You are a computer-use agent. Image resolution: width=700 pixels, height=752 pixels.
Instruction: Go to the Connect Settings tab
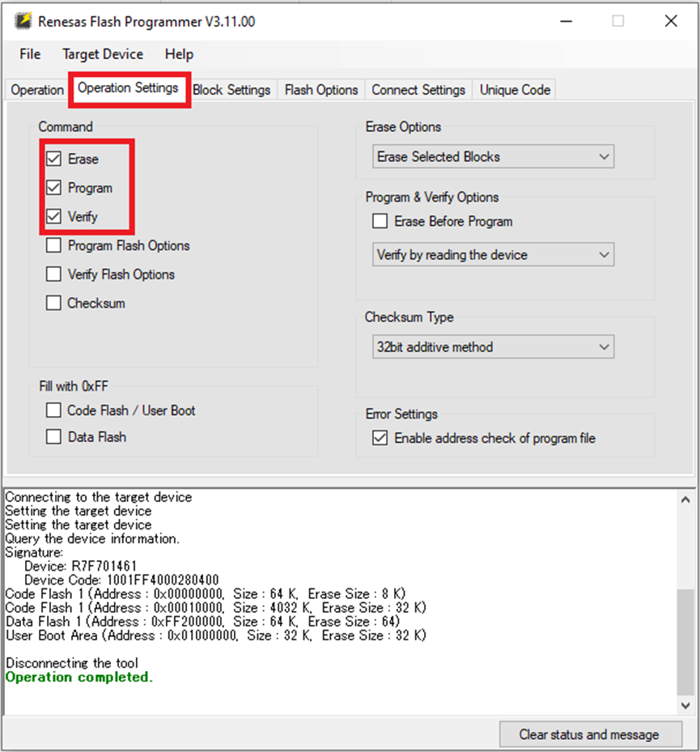tap(418, 90)
